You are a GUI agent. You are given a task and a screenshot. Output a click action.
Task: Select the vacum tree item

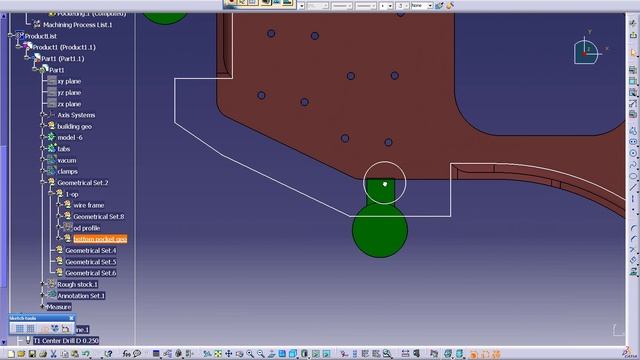click(x=67, y=160)
